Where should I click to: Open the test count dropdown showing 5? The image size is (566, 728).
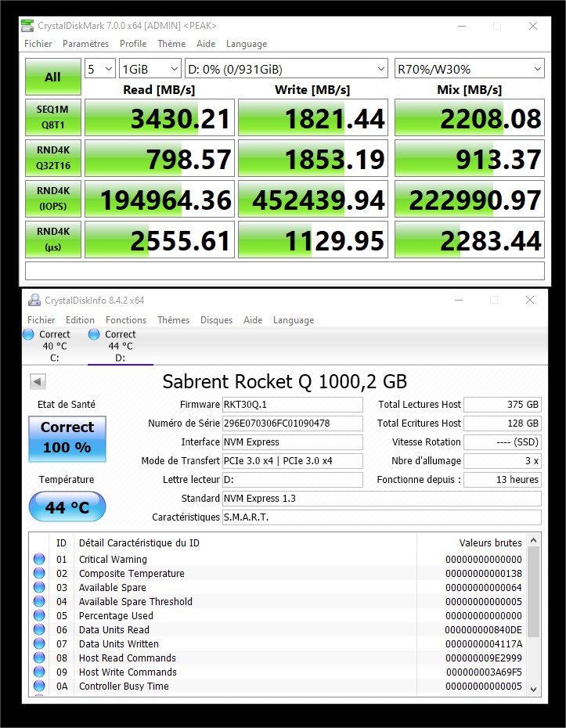point(100,69)
